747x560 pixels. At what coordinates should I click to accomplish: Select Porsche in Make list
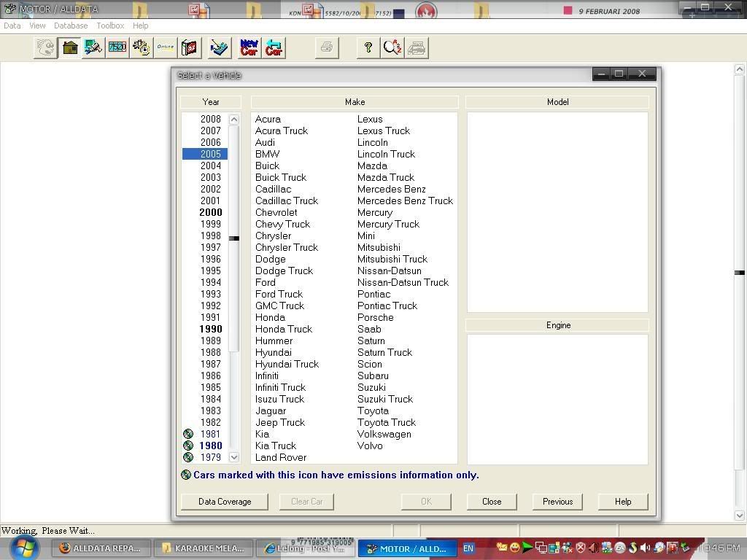coord(376,317)
